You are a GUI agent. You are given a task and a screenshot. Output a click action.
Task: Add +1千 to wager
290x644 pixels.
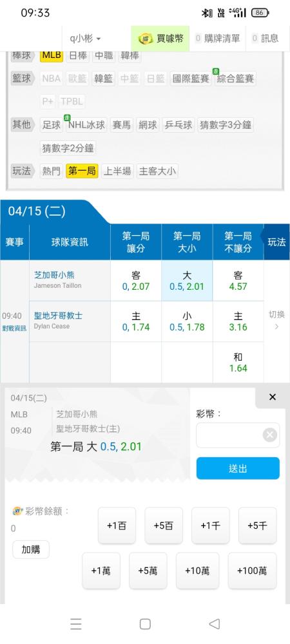click(210, 526)
